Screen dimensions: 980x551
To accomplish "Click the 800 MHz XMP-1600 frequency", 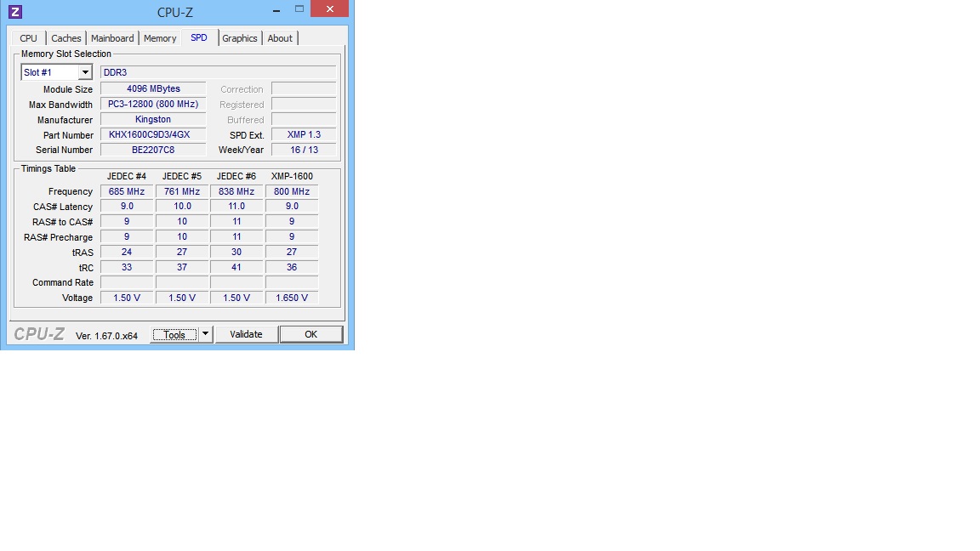I will [292, 191].
